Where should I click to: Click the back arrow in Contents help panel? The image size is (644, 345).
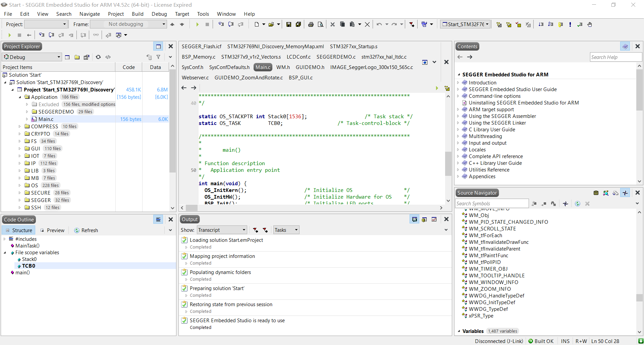(460, 57)
